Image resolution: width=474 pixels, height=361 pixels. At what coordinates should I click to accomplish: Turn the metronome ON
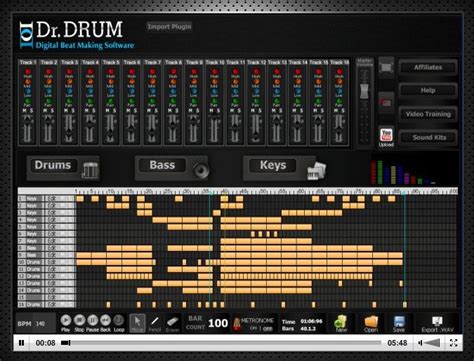tap(253, 328)
